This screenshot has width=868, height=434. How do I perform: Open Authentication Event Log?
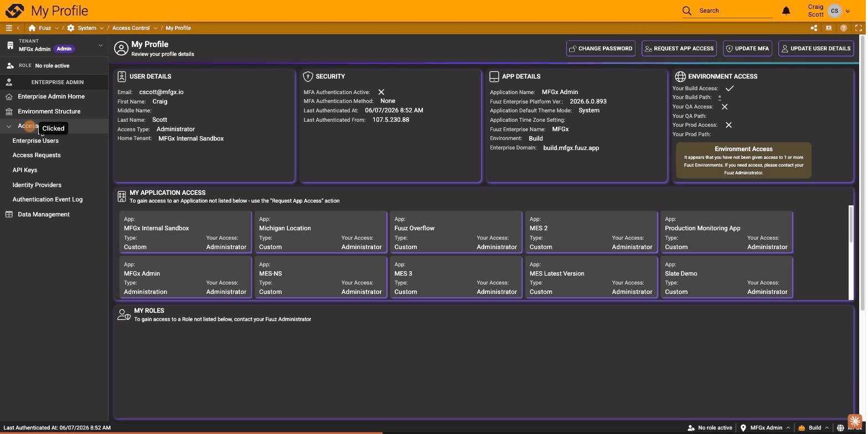coord(48,200)
